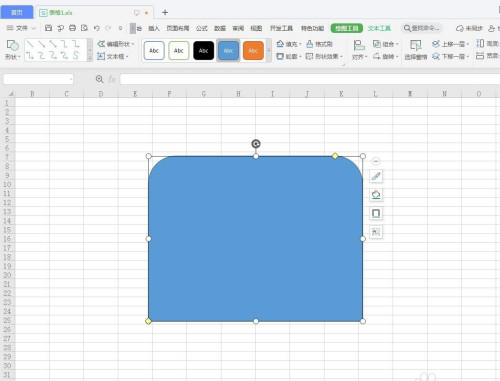Click the fill bucket icon beside shape
This screenshot has height=381, width=500.
tap(376, 195)
